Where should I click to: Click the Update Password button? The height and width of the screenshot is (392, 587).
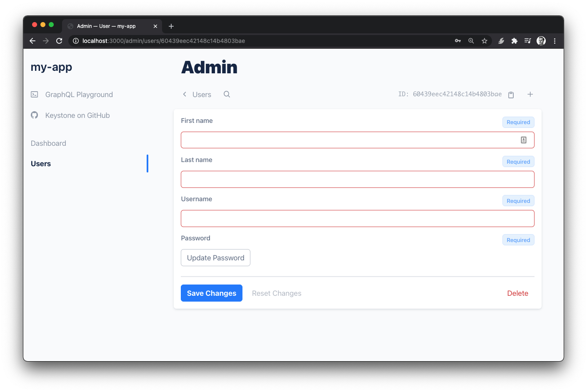215,258
